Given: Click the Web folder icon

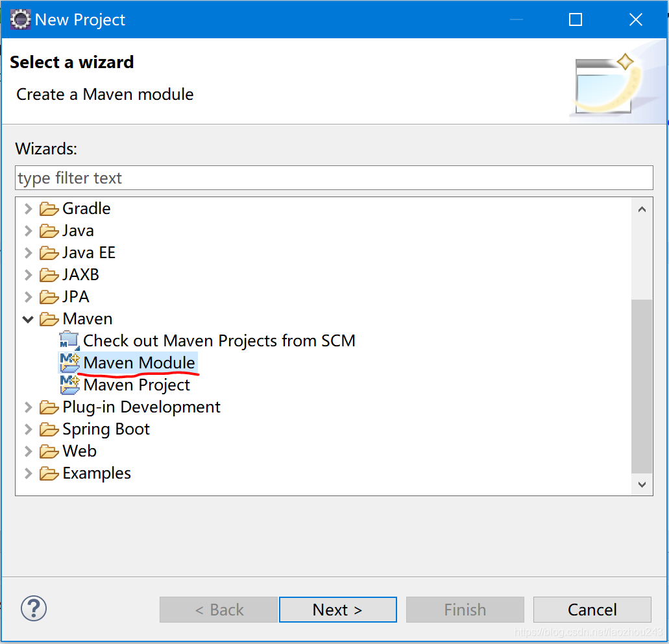Looking at the screenshot, I should point(49,451).
